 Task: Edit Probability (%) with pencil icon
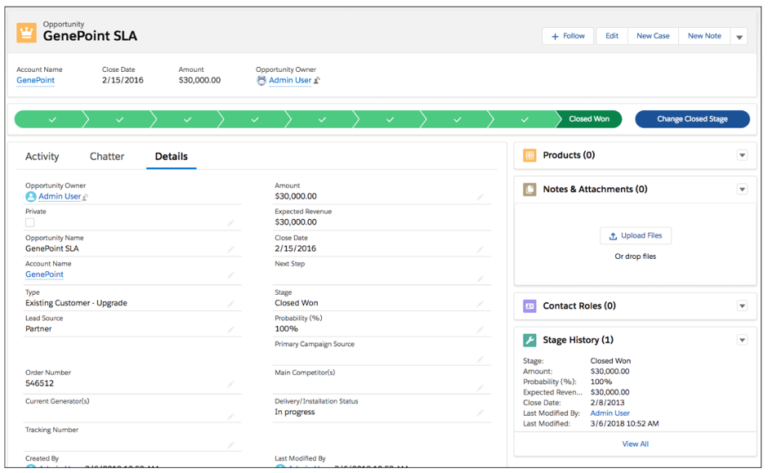[480, 330]
